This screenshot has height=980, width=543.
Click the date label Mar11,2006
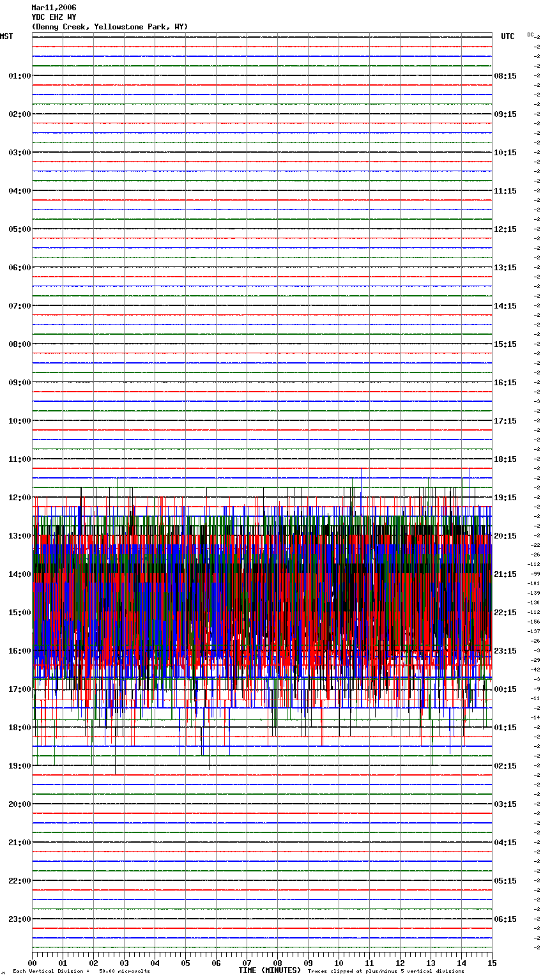(54, 8)
